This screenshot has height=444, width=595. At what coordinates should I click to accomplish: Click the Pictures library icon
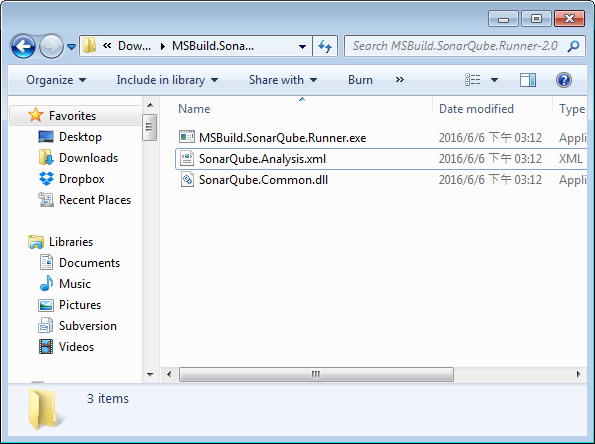[x=46, y=305]
